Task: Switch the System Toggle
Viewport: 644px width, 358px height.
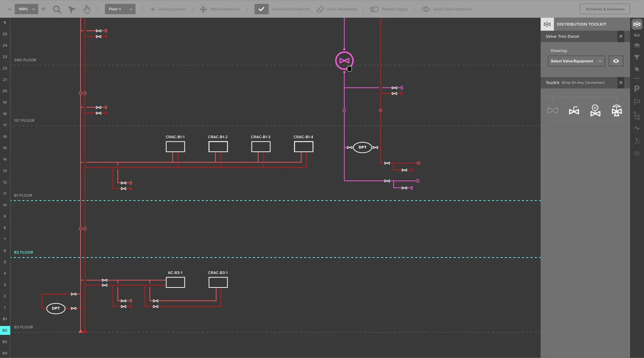Action: click(x=374, y=9)
